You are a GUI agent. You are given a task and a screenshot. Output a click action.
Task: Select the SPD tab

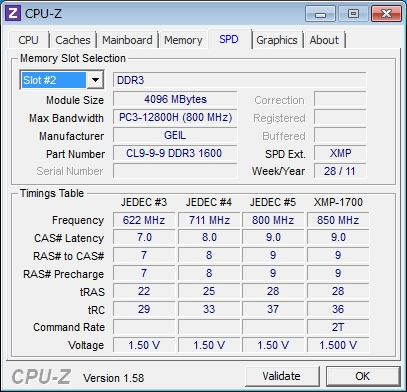click(229, 39)
